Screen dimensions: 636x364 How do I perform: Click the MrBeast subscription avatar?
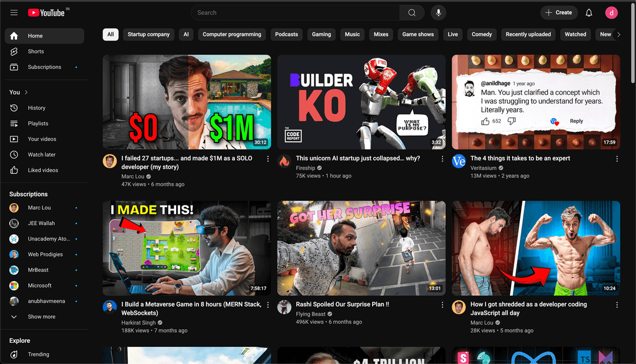pos(14,270)
